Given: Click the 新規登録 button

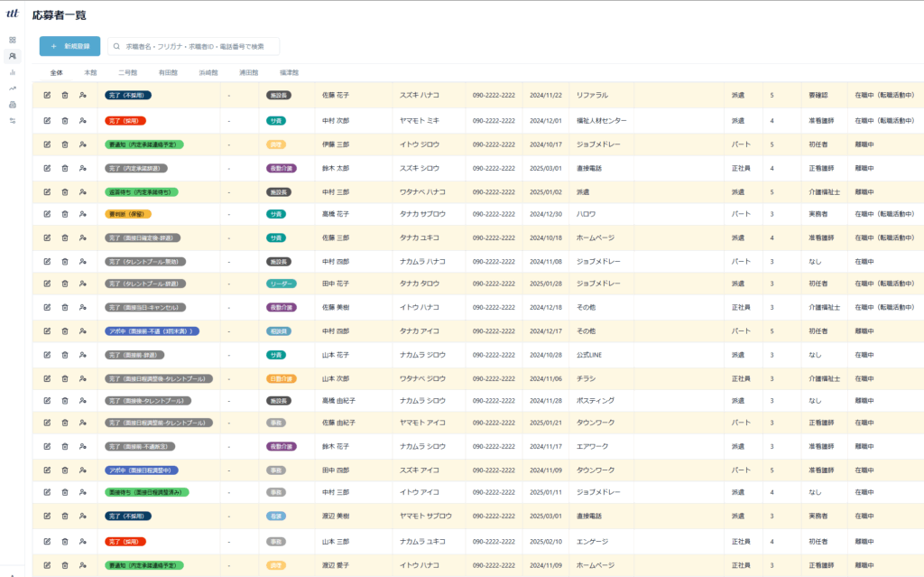Looking at the screenshot, I should pyautogui.click(x=69, y=46).
